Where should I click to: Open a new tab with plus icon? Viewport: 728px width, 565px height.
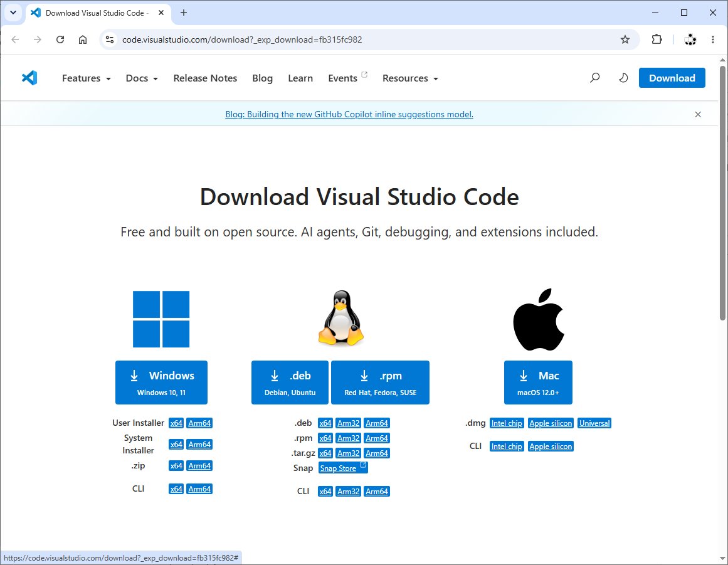pyautogui.click(x=183, y=13)
